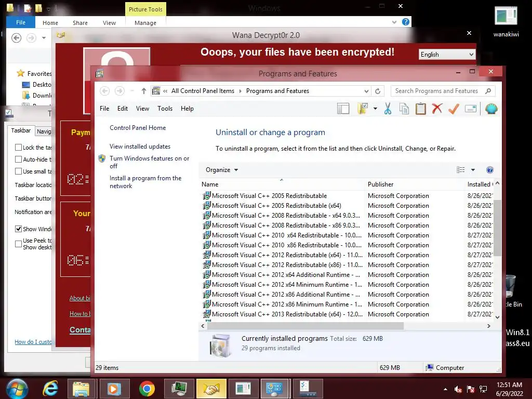Viewport: 532px width, 399px height.
Task: Open File Explorer from the taskbar
Action: click(x=81, y=389)
